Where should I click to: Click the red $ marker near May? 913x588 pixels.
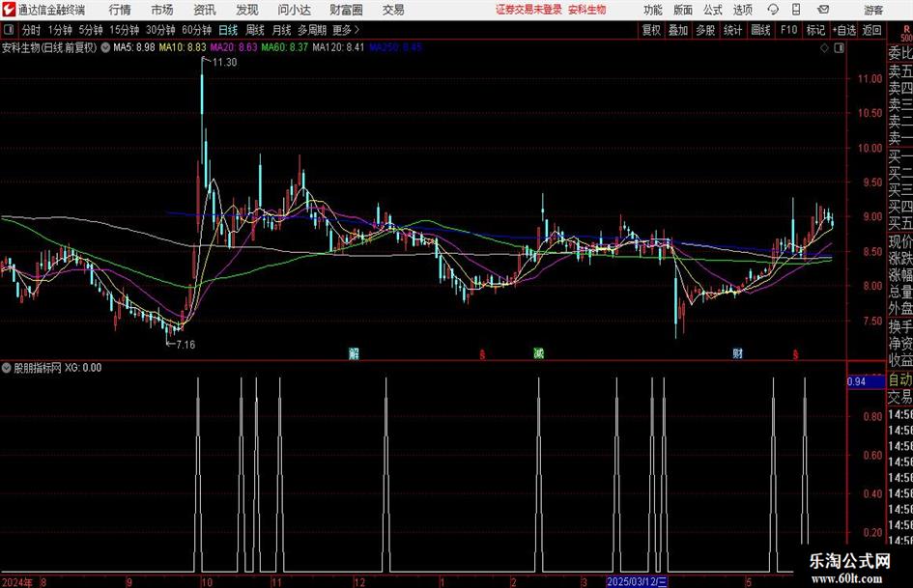point(795,354)
